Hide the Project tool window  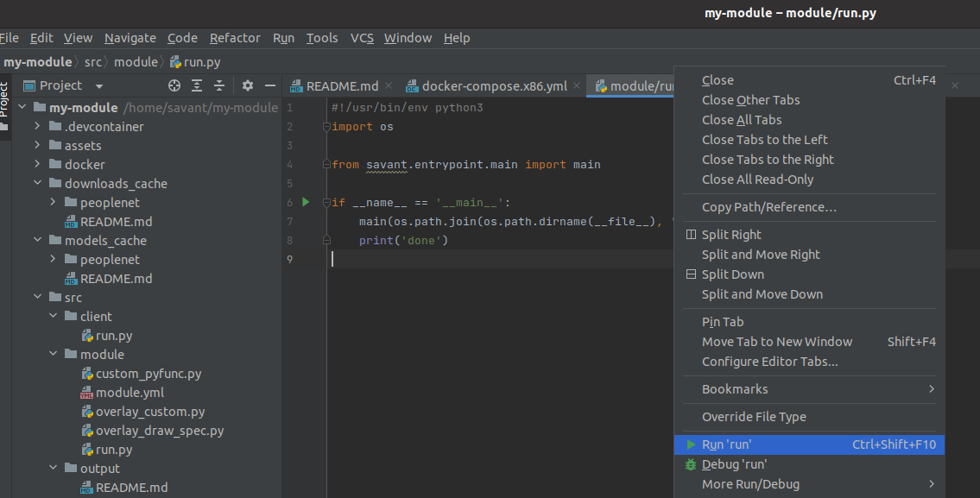[x=270, y=85]
